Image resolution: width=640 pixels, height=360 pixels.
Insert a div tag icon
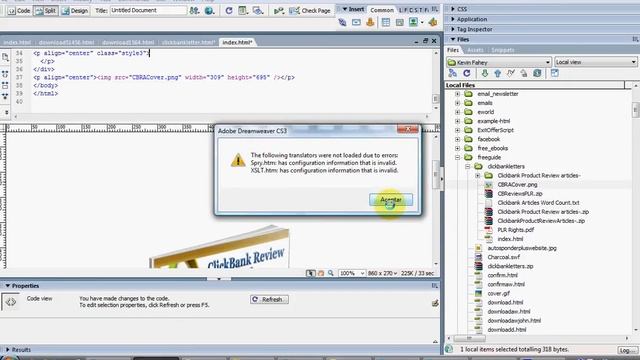tap(400, 22)
